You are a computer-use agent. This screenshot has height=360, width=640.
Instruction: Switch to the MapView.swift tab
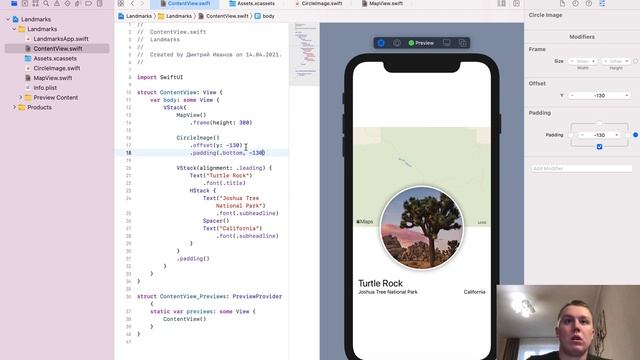[382, 3]
